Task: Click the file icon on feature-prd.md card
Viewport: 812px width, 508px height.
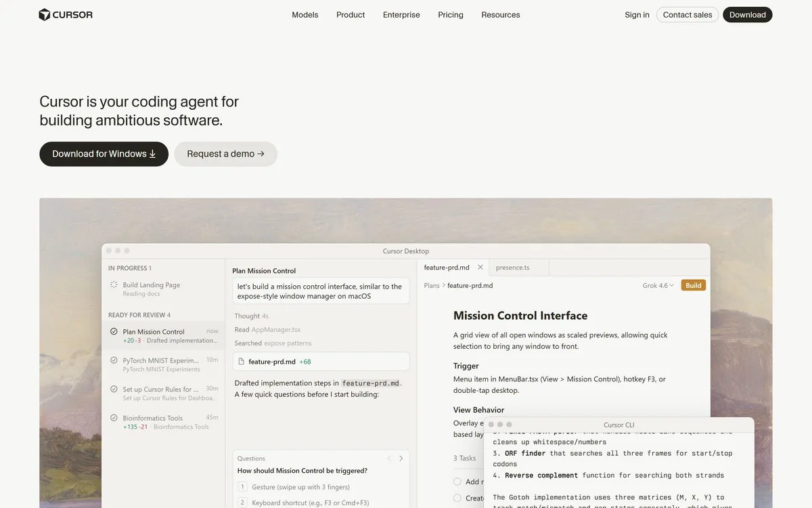Action: [x=241, y=362]
